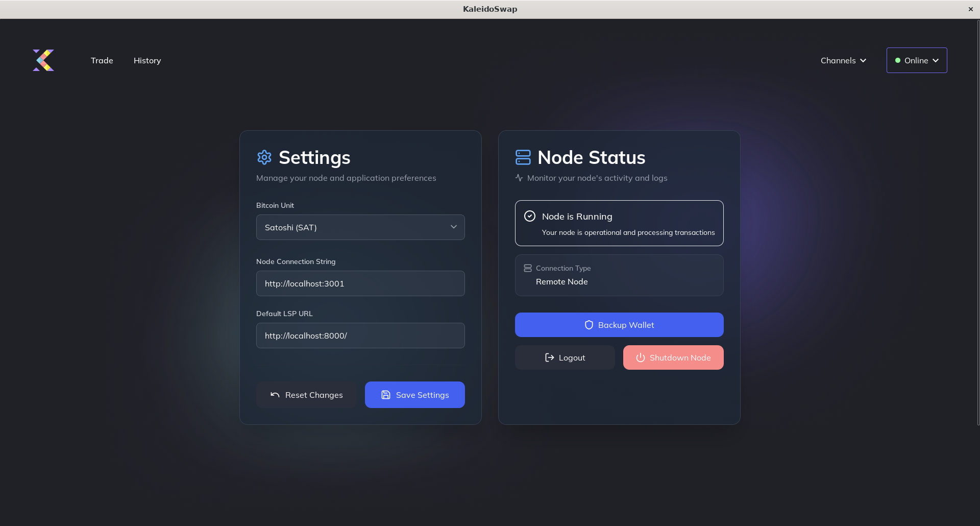The image size is (980, 526).
Task: Click the shield icon inside Backup Wallet button
Action: click(x=589, y=325)
